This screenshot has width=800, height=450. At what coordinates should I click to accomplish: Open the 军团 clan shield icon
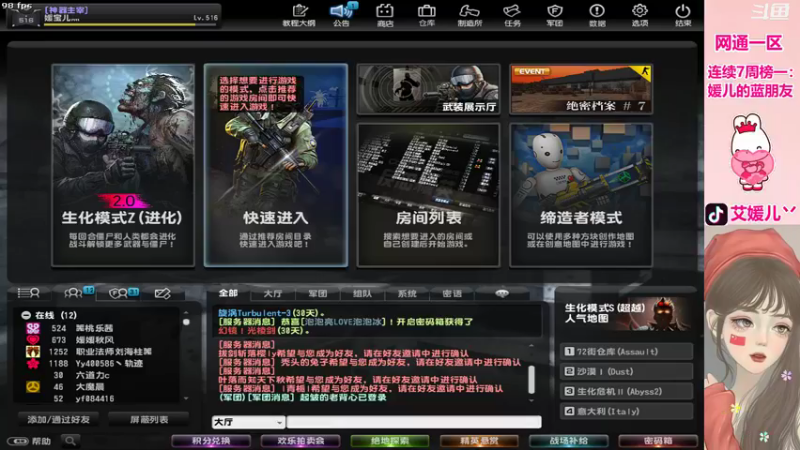[x=555, y=15]
